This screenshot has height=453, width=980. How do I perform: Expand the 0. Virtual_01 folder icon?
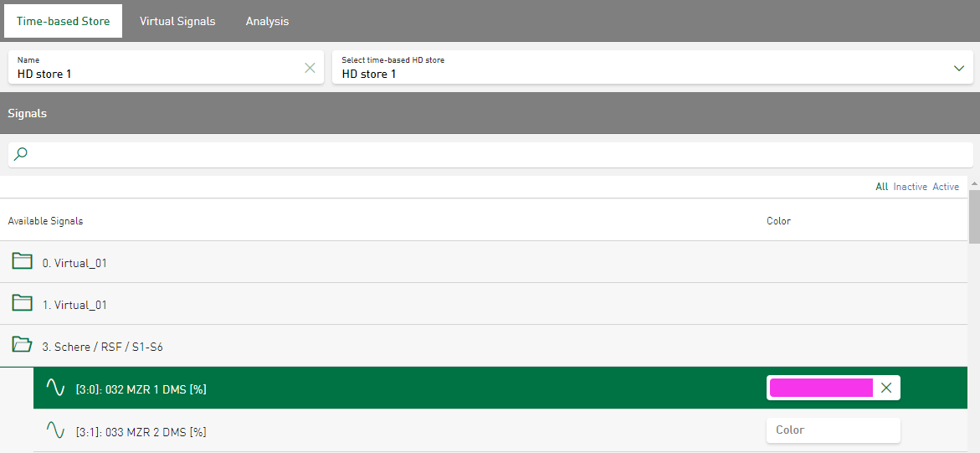point(22,261)
